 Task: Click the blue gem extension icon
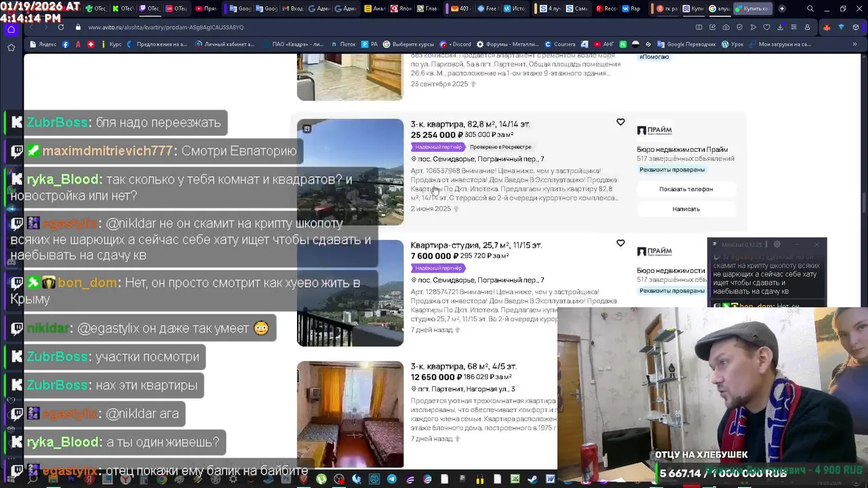pyautogui.click(x=842, y=27)
